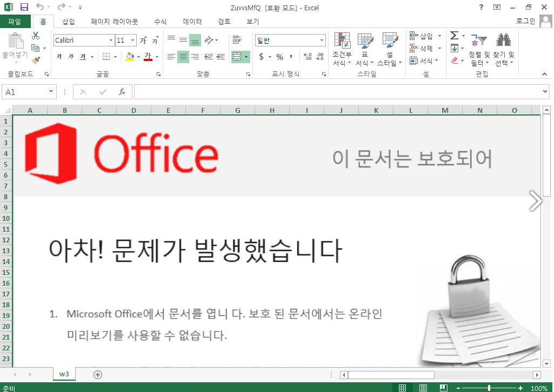The width and height of the screenshot is (554, 392).
Task: Copy selection with the copy icon
Action: click(35, 48)
